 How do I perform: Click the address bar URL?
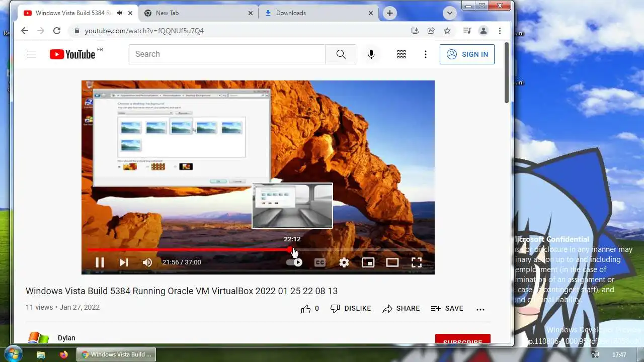144,31
